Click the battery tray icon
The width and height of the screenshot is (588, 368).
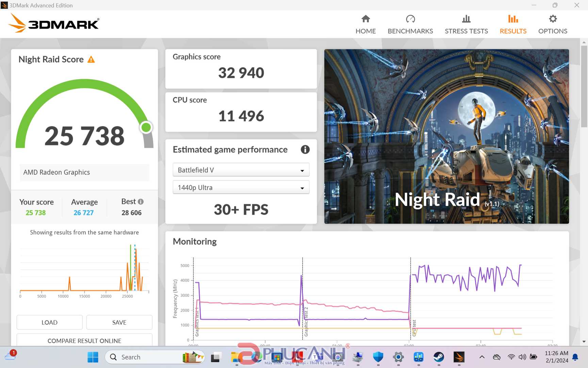click(x=534, y=357)
